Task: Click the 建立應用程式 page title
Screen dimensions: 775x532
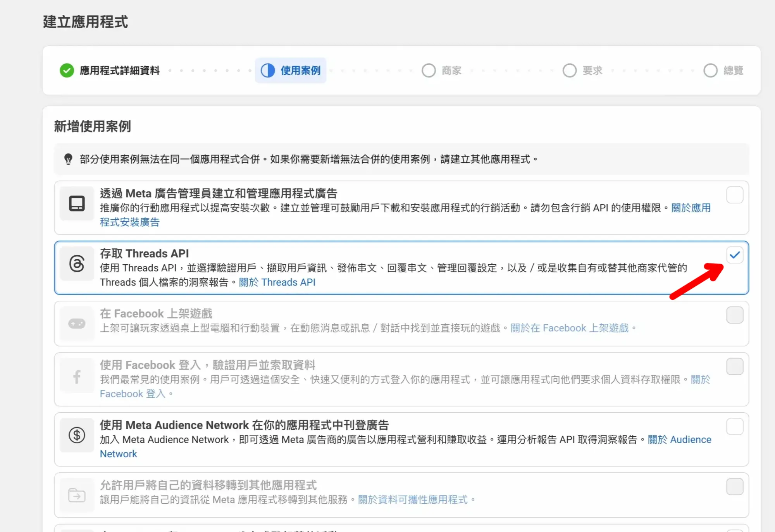Action: (x=85, y=22)
